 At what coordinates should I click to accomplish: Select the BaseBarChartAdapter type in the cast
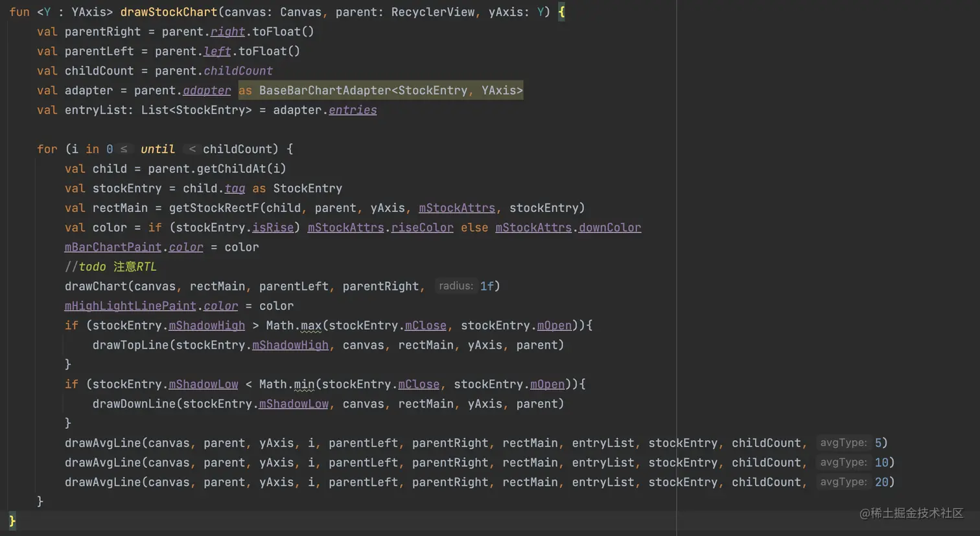coord(325,90)
